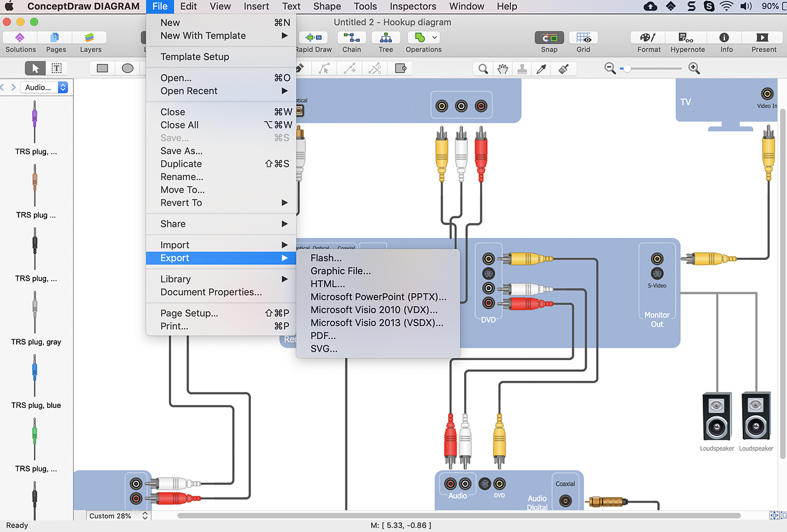The image size is (787, 532).
Task: Open the Audio library dropdown
Action: (44, 87)
